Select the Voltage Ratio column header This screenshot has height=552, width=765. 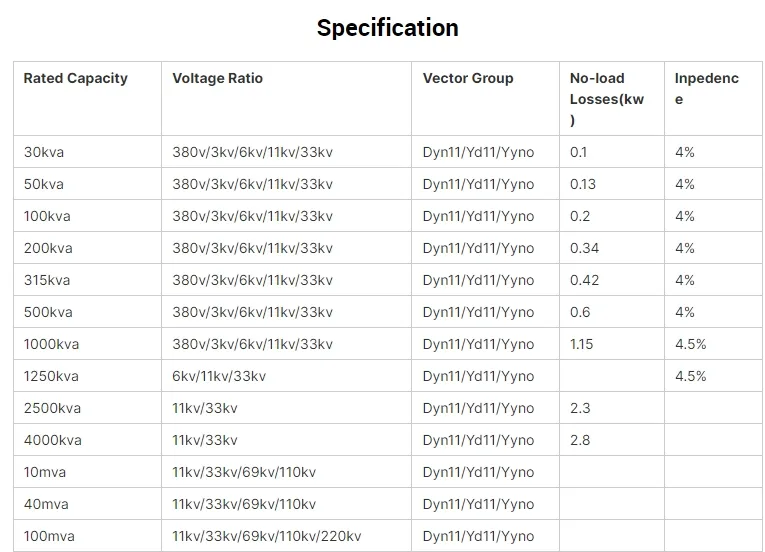tap(217, 78)
